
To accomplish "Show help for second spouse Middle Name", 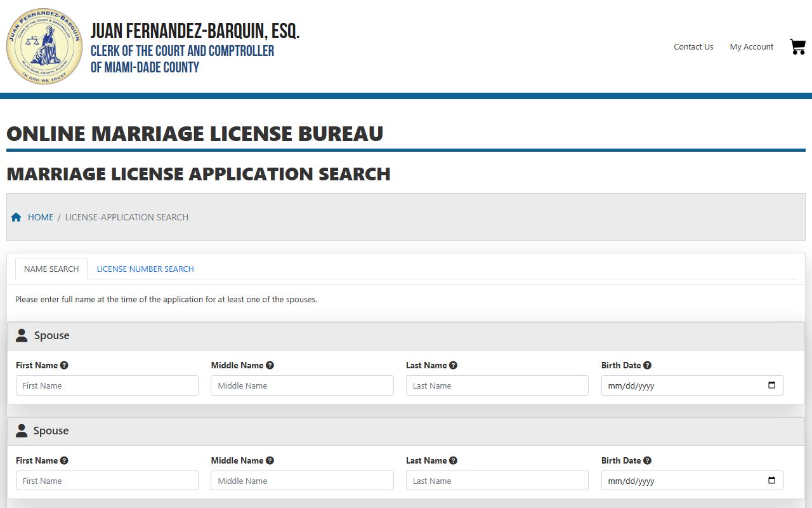I will click(270, 460).
